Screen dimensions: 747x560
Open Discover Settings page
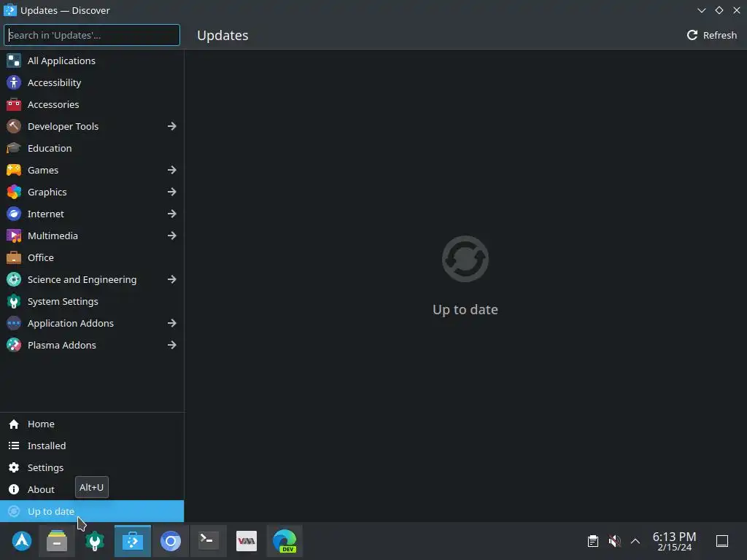92,467
